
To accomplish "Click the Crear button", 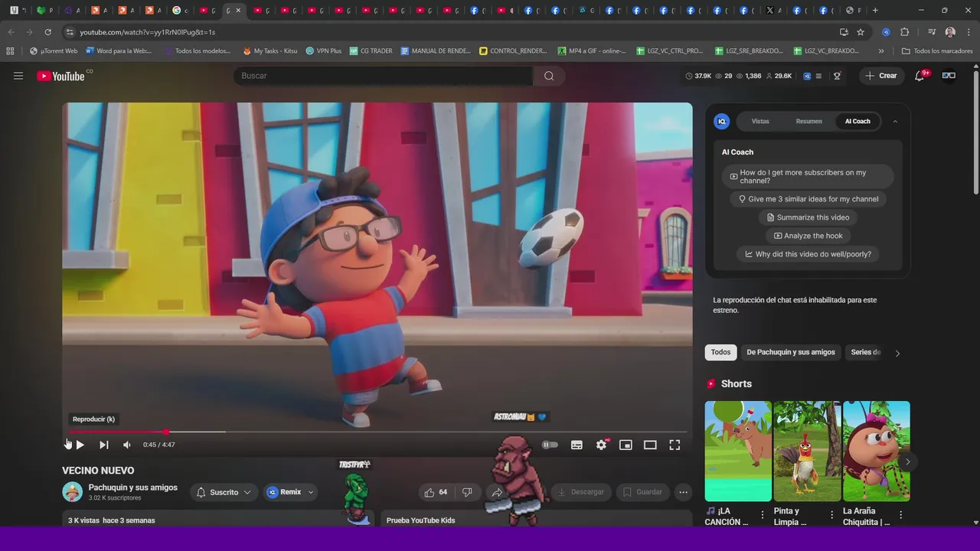I will tap(881, 76).
